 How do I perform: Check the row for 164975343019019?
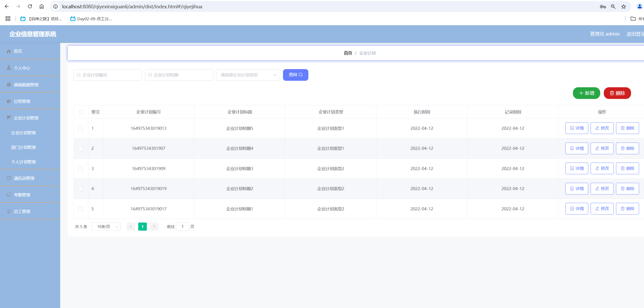[80, 189]
